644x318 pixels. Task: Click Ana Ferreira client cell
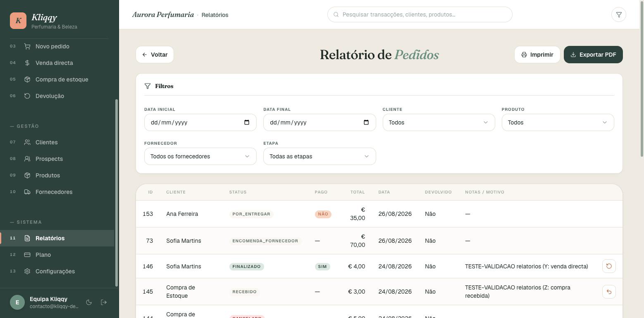click(182, 214)
